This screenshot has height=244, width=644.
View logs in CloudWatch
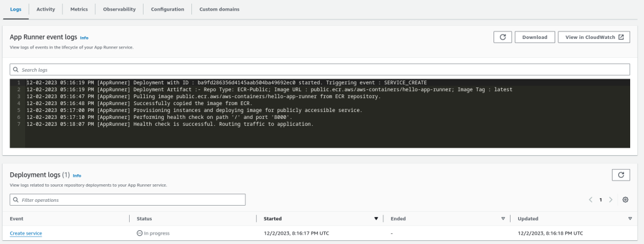pos(594,37)
